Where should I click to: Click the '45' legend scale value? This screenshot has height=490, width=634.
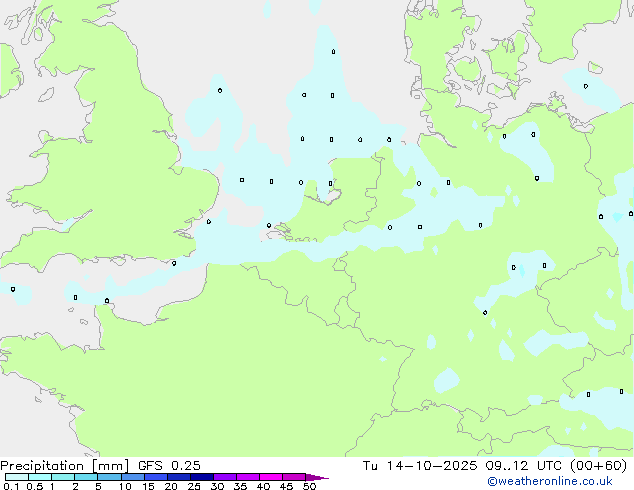286,486
